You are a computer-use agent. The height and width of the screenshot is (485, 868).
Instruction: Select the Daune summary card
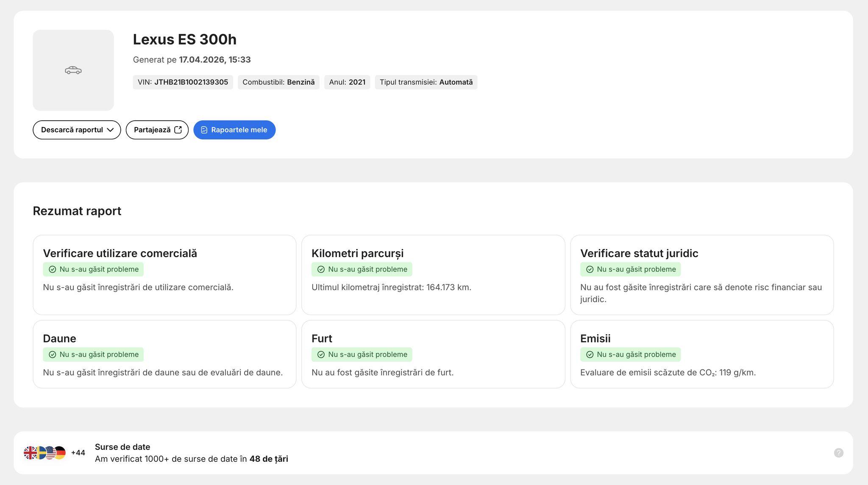click(x=164, y=354)
